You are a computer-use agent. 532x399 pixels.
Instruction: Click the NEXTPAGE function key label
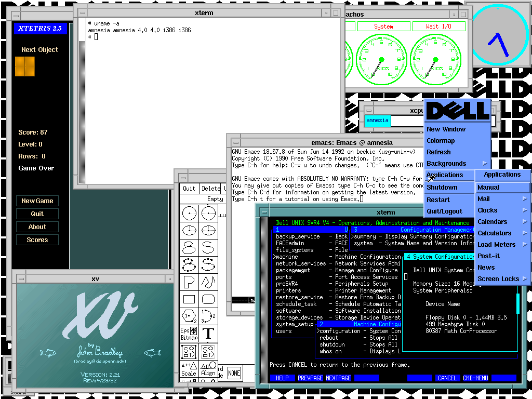pyautogui.click(x=338, y=378)
